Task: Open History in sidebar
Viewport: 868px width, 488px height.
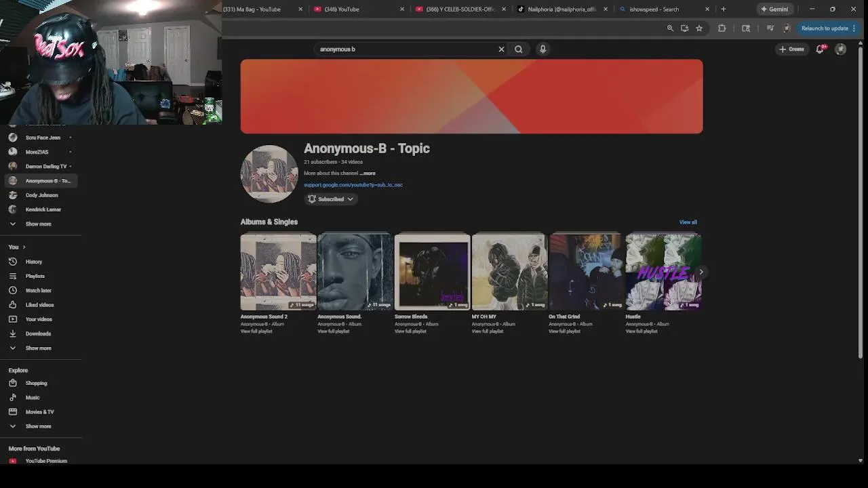Action: tap(41, 262)
